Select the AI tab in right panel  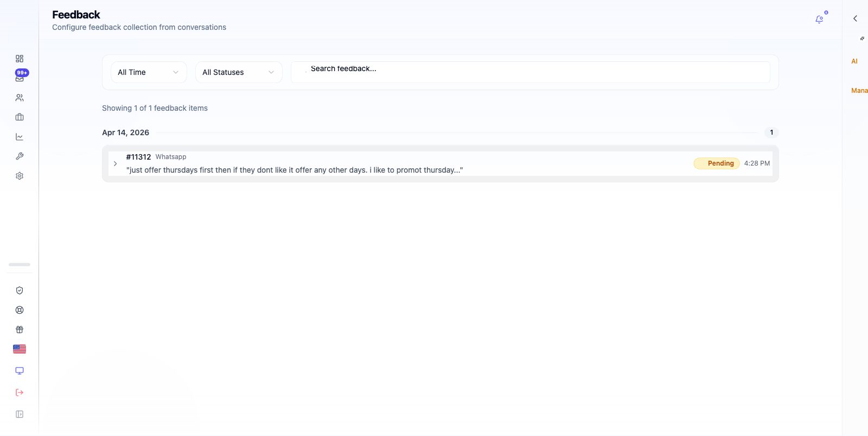[854, 61]
